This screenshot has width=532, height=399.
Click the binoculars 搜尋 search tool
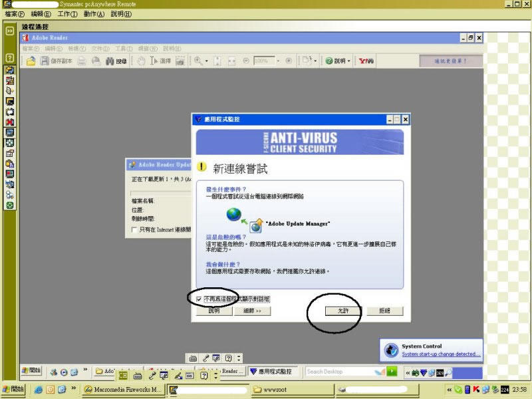point(116,61)
